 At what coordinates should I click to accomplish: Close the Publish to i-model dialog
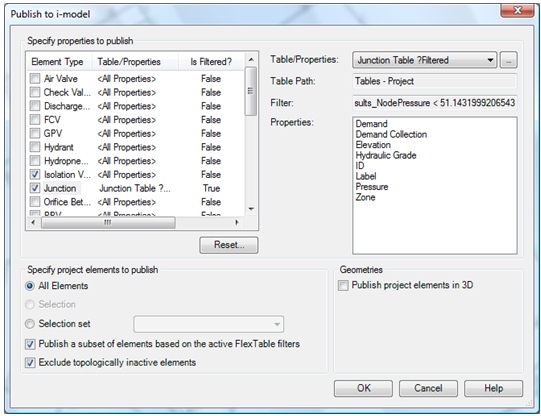[x=517, y=10]
